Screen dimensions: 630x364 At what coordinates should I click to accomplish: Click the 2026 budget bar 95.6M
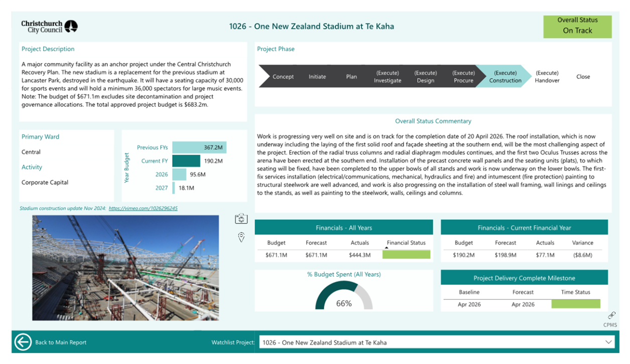(x=179, y=174)
